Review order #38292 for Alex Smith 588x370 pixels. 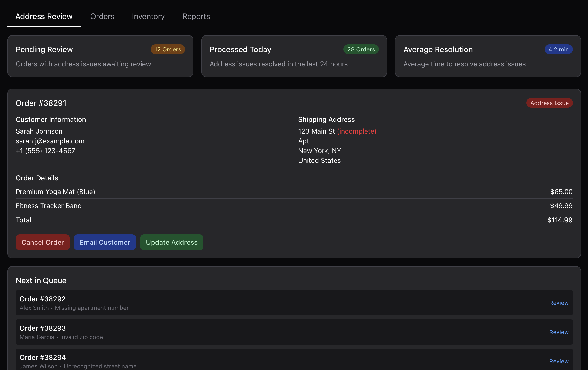pos(559,303)
